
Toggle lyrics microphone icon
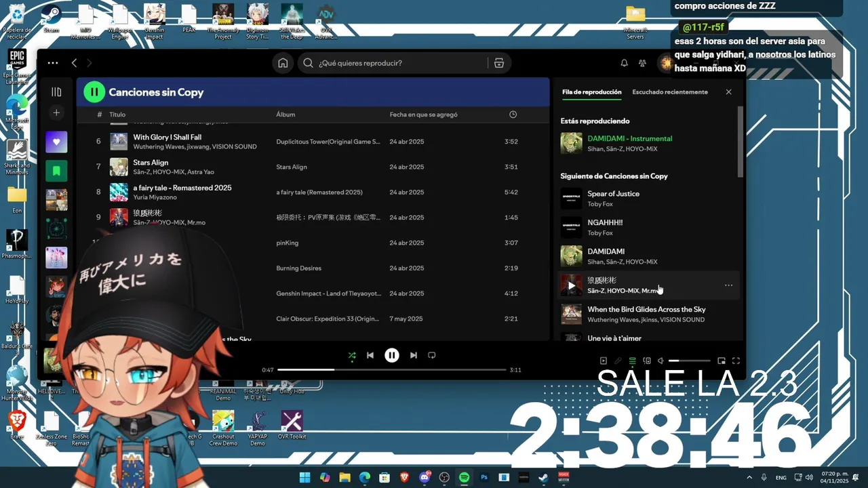point(618,361)
